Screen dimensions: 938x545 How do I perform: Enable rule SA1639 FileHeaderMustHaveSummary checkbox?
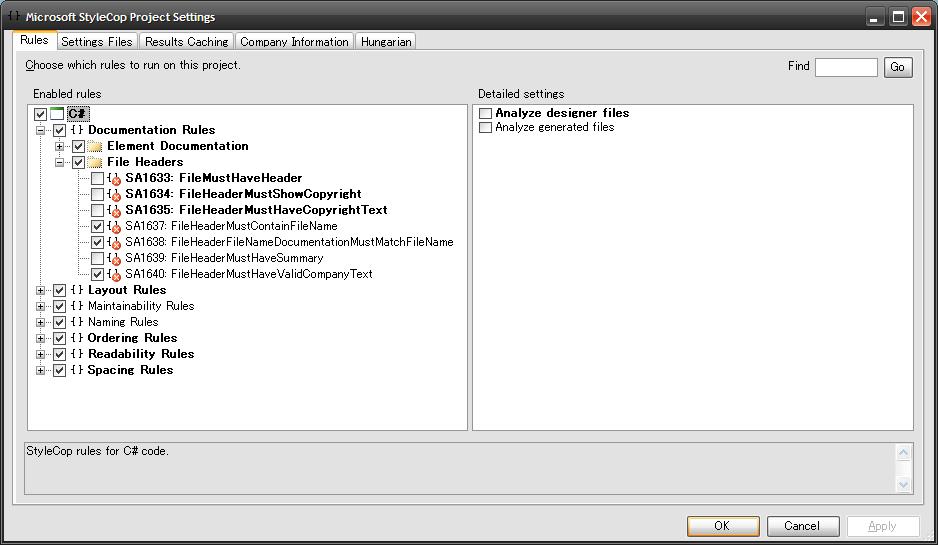[98, 258]
